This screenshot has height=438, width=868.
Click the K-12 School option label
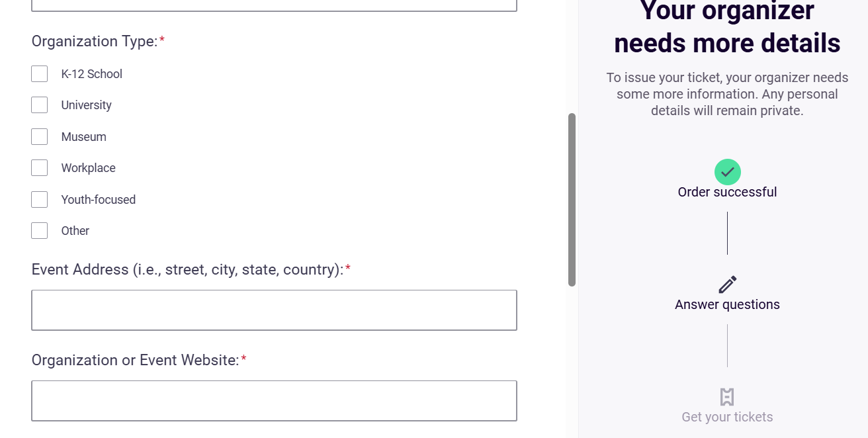(92, 74)
